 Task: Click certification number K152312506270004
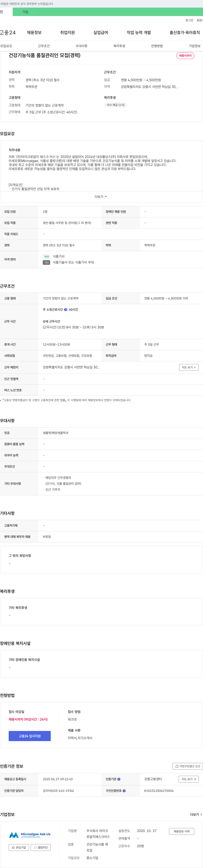click(x=159, y=791)
